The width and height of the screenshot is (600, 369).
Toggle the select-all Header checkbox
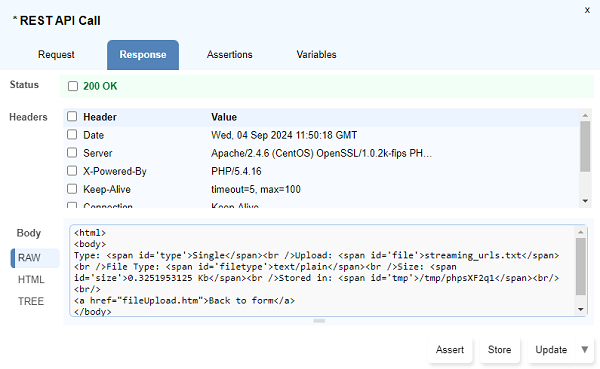click(x=72, y=116)
